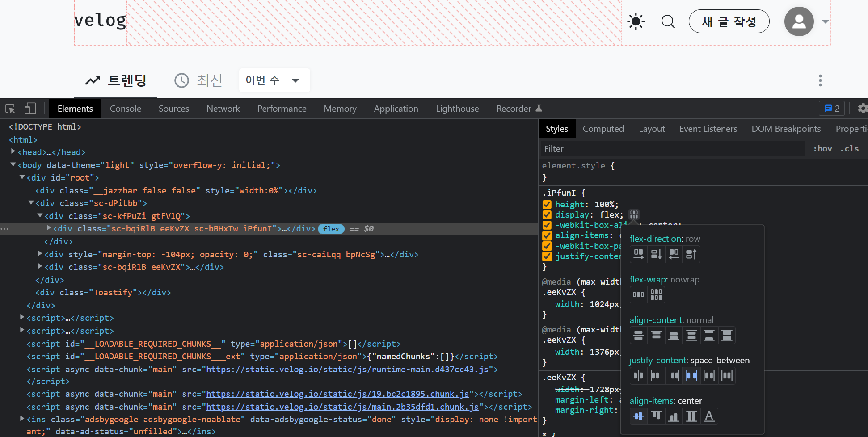Choose flex-wrap nowrap icon

click(638, 295)
